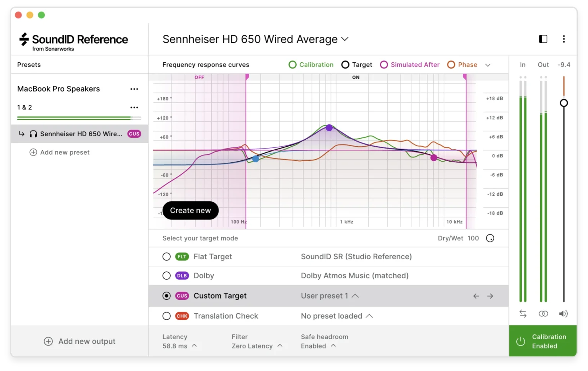The height and width of the screenshot is (371, 588).
Task: Go to next custom target preset
Action: tap(490, 296)
